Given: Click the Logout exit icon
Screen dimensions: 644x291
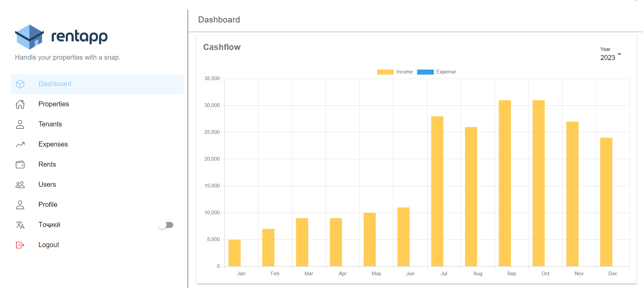Looking at the screenshot, I should tap(20, 245).
